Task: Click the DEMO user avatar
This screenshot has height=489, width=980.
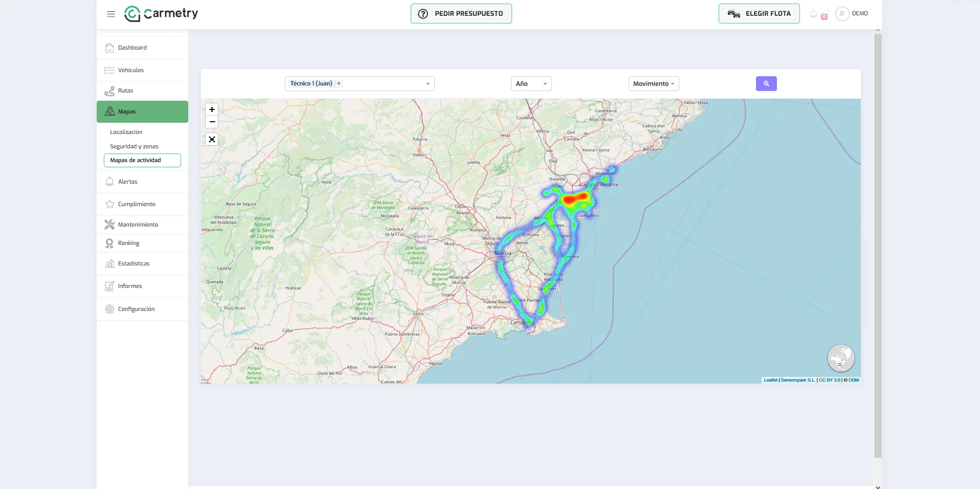Action: click(x=842, y=14)
